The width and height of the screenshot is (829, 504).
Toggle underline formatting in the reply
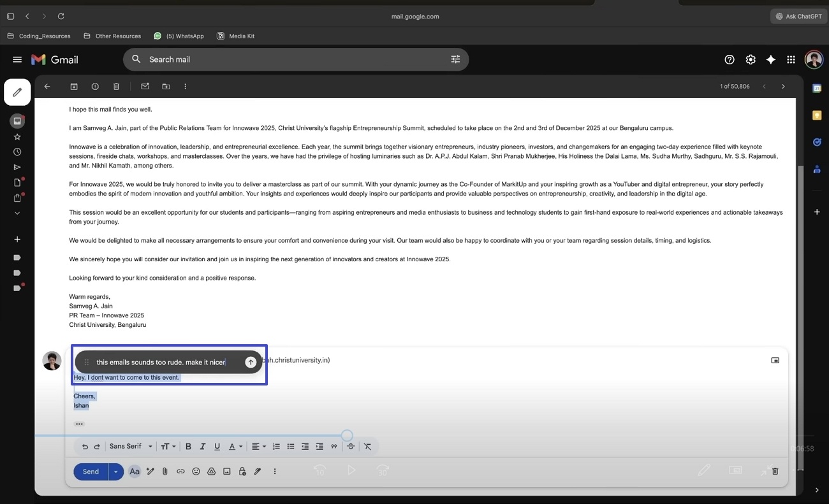tap(216, 446)
